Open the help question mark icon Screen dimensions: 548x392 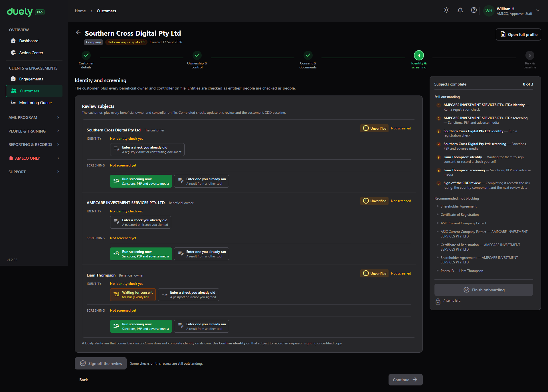point(474,10)
